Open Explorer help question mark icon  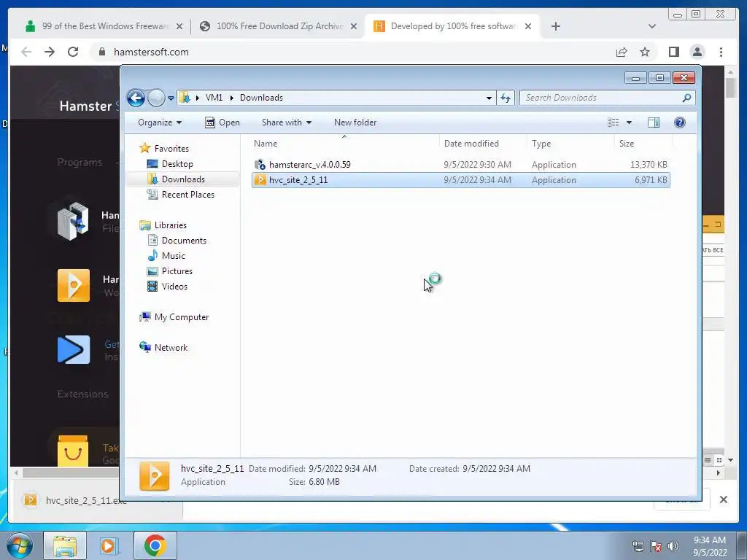click(x=680, y=122)
